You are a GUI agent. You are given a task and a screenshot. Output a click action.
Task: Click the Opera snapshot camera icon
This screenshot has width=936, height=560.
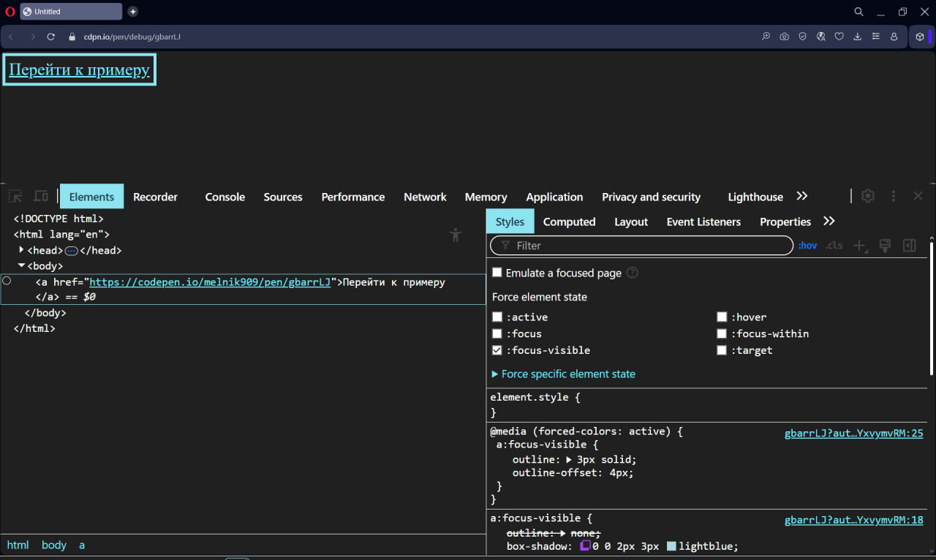(x=784, y=37)
